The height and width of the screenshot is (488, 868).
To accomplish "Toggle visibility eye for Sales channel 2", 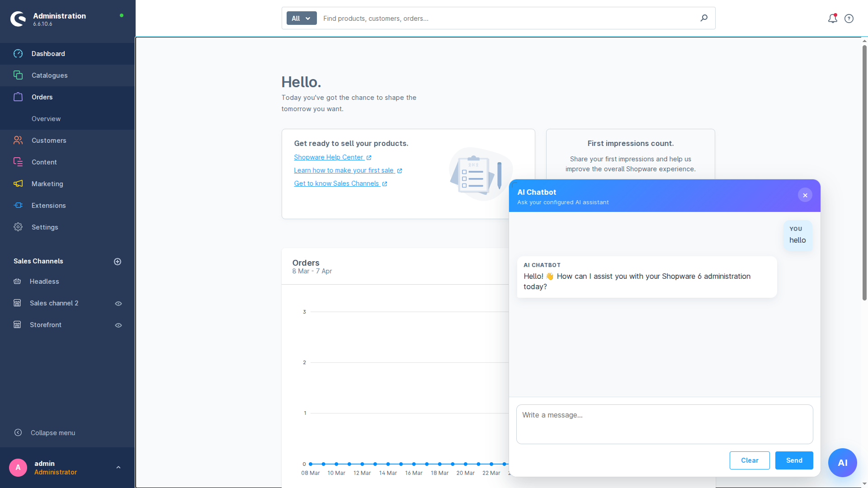I will tap(118, 304).
